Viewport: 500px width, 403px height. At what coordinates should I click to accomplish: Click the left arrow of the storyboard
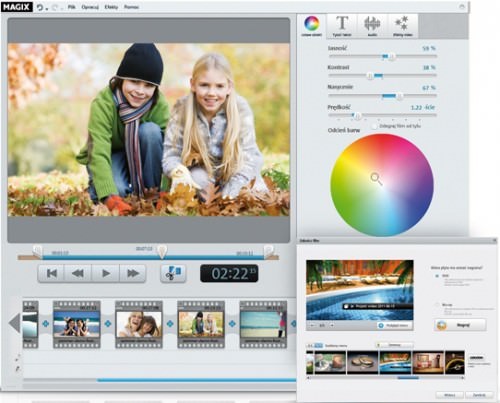tap(14, 323)
